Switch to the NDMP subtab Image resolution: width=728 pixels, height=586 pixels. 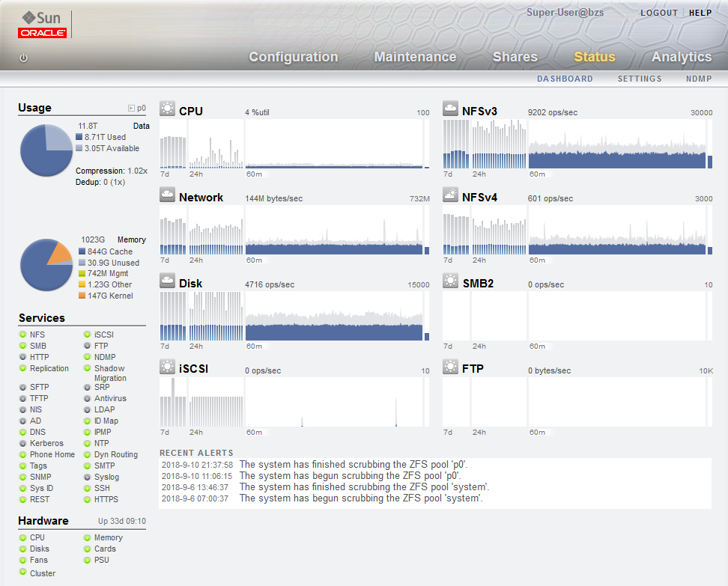699,79
